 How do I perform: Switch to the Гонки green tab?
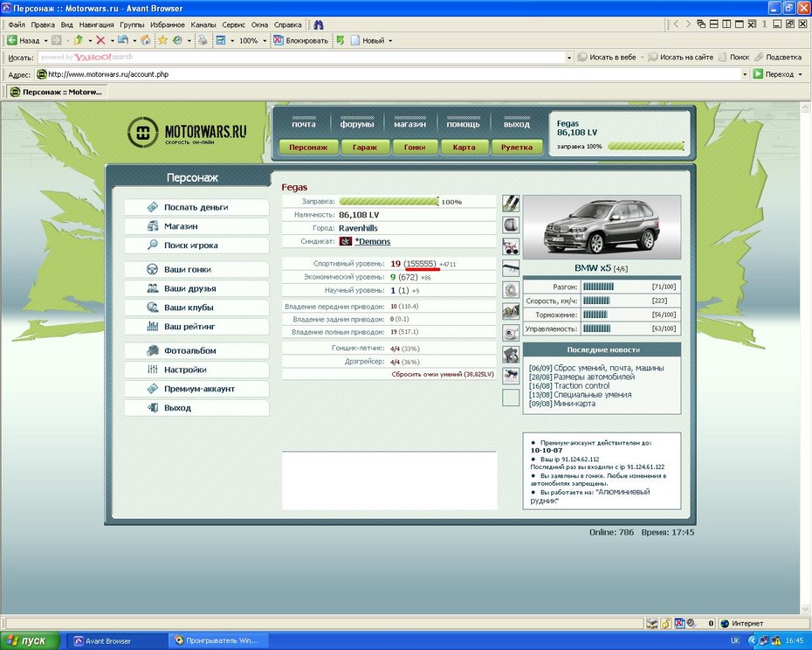(x=414, y=147)
